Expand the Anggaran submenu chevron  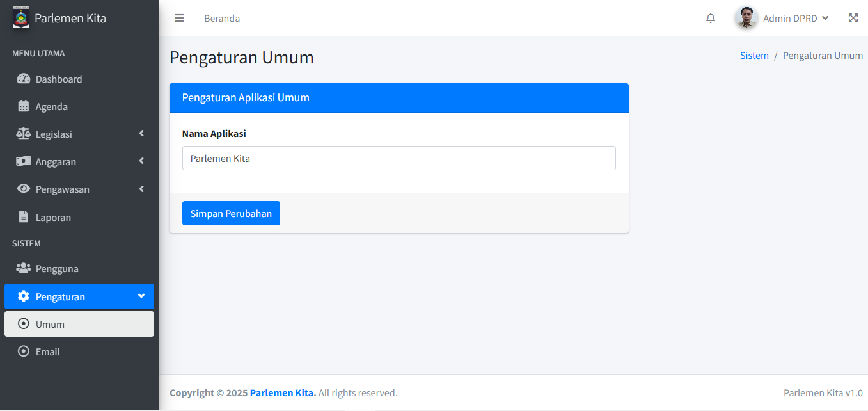[x=141, y=161]
